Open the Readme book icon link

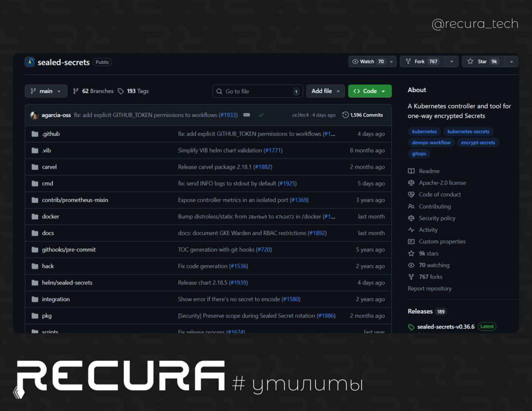pos(411,171)
